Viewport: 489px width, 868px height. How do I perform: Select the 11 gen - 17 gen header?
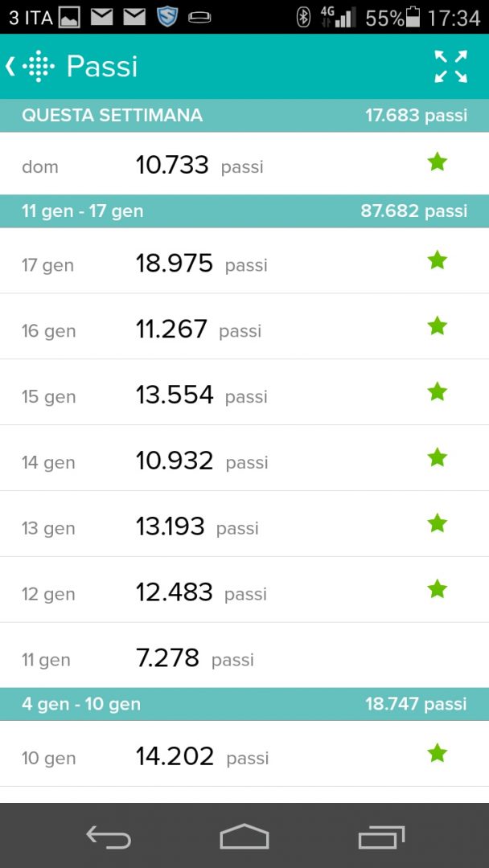coord(244,211)
